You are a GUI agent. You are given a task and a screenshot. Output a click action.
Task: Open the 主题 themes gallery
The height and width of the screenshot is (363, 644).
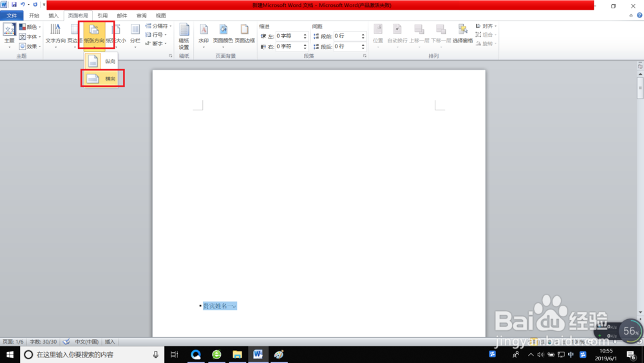tap(9, 35)
